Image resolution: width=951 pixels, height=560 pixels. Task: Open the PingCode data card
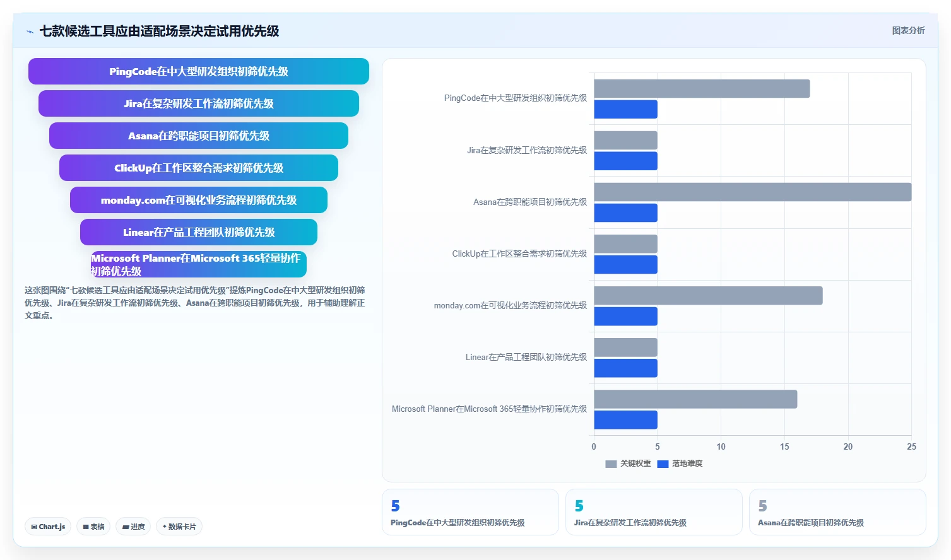pos(470,512)
